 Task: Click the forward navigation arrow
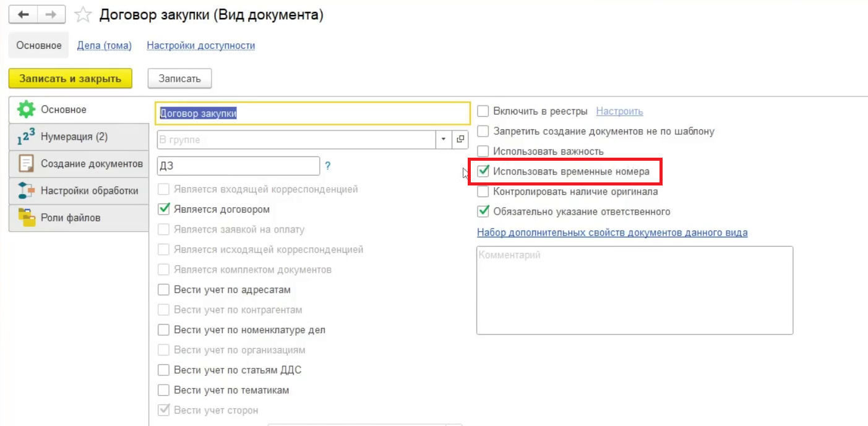[x=52, y=15]
